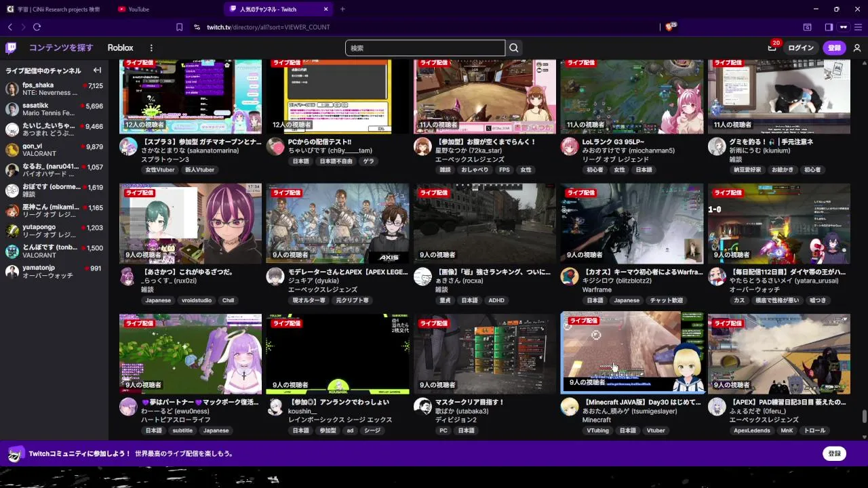Open スプラトゥーン3 game category link
The height and width of the screenshot is (488, 868).
pos(165,159)
